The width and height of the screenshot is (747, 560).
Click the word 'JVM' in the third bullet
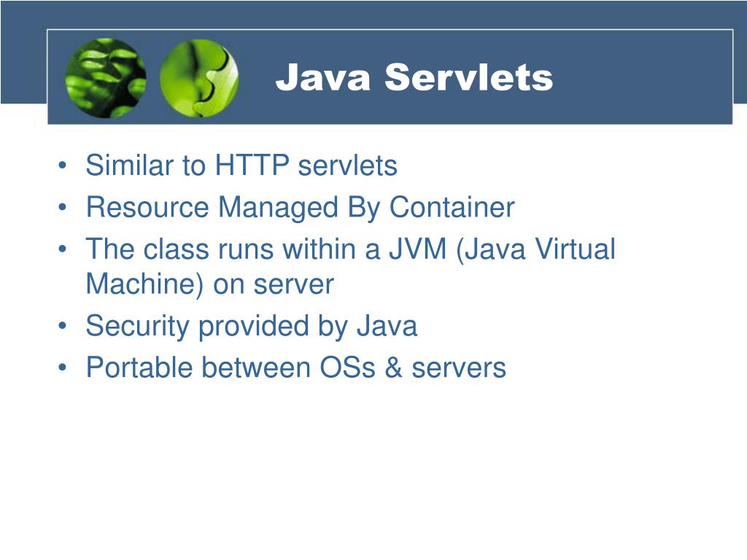pyautogui.click(x=418, y=249)
